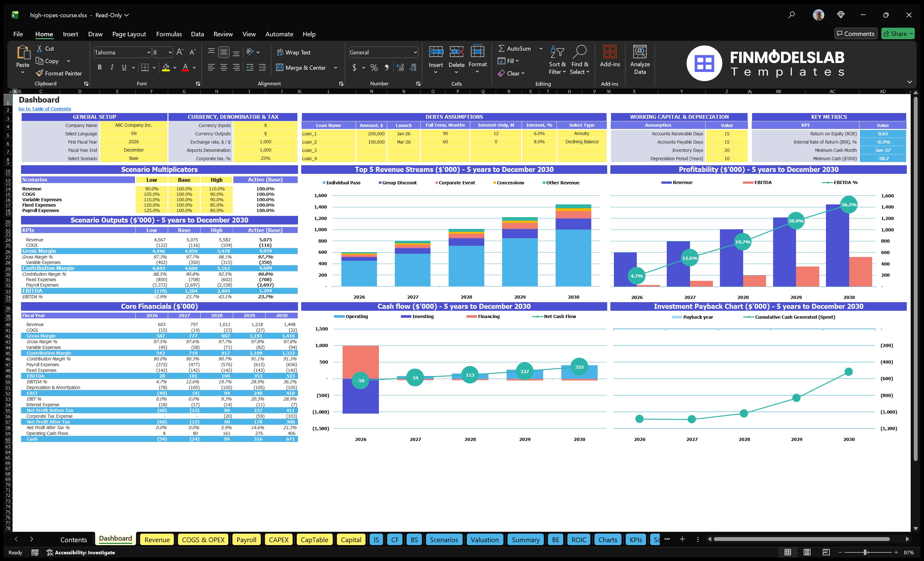Toggle bold formatting
Image resolution: width=924 pixels, height=561 pixels.
(99, 67)
